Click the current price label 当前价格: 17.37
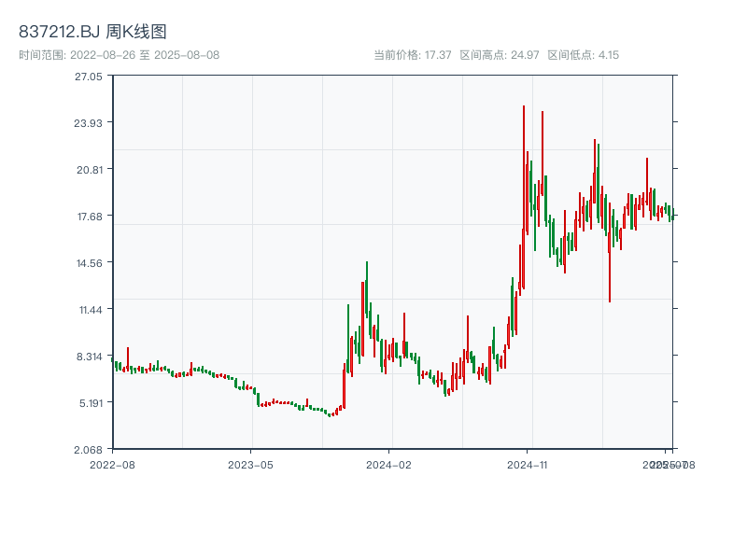 (413, 55)
